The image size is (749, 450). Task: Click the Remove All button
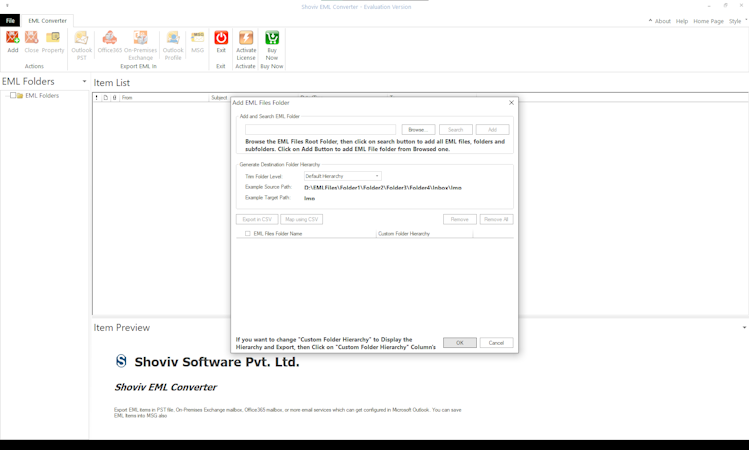(496, 219)
